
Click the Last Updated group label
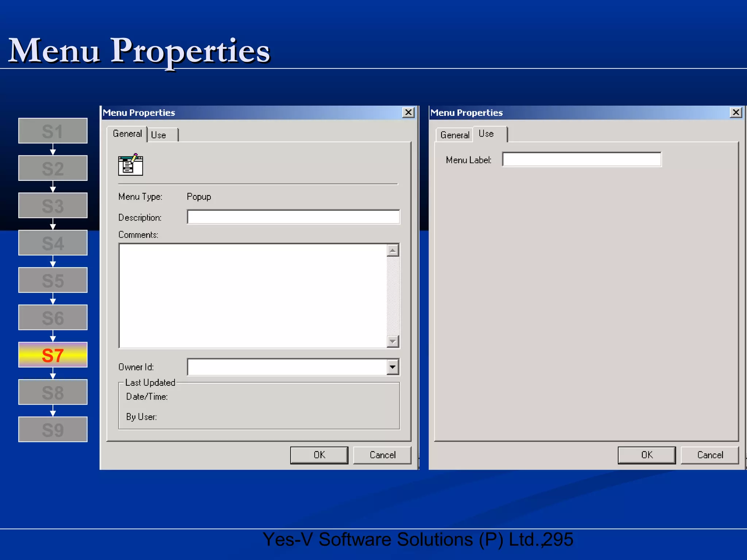tap(150, 382)
